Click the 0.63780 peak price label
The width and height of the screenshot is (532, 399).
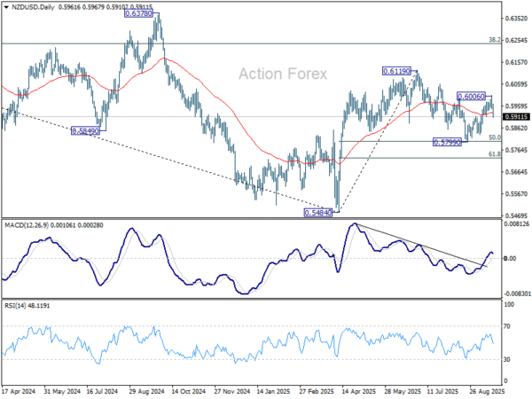click(x=138, y=13)
